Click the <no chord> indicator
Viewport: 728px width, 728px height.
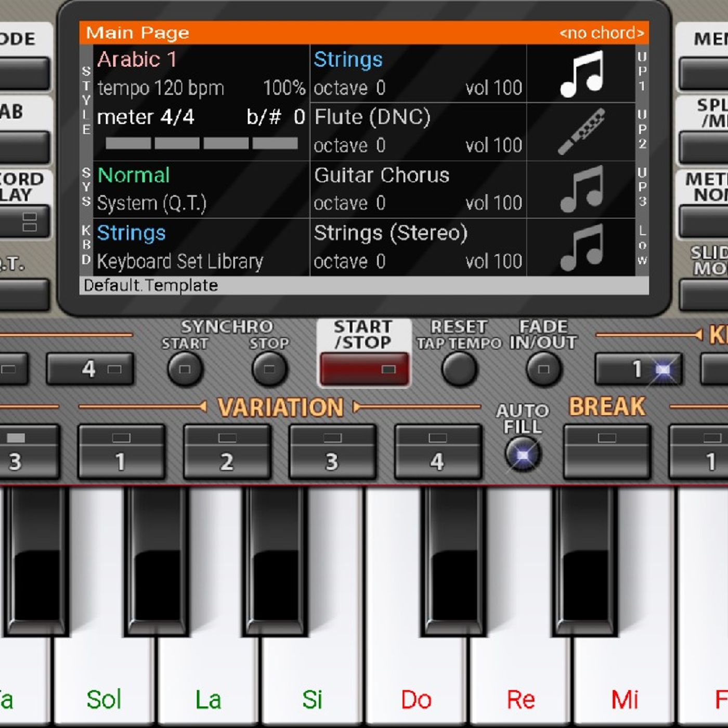point(602,33)
